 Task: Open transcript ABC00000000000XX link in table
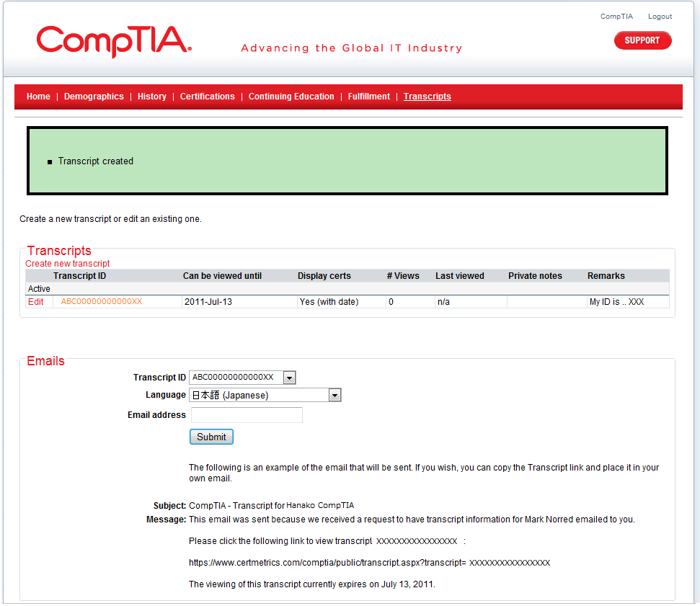tap(101, 302)
